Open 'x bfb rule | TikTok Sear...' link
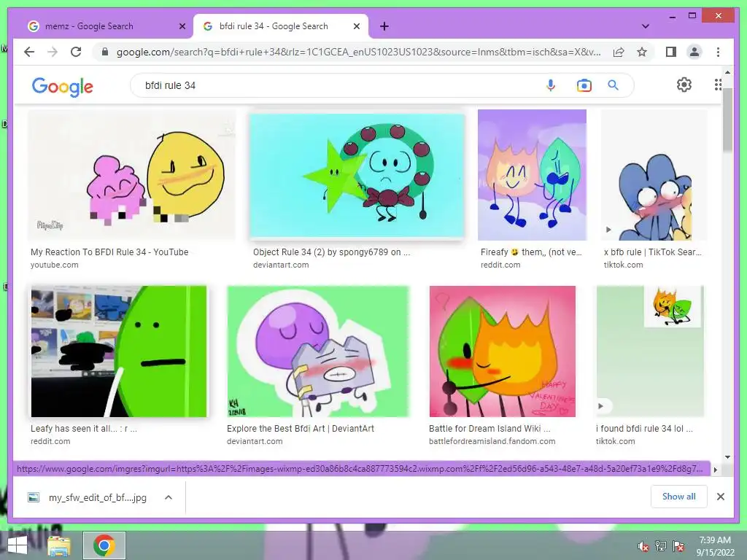Screen dimensions: 747x560 coord(653,252)
